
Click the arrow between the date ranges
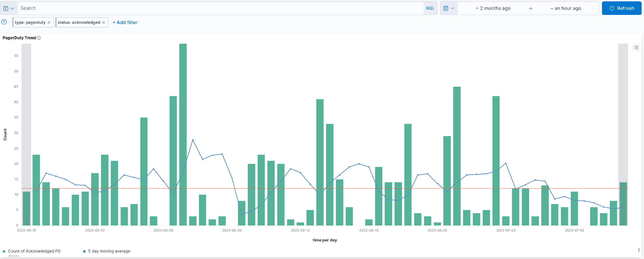530,8
